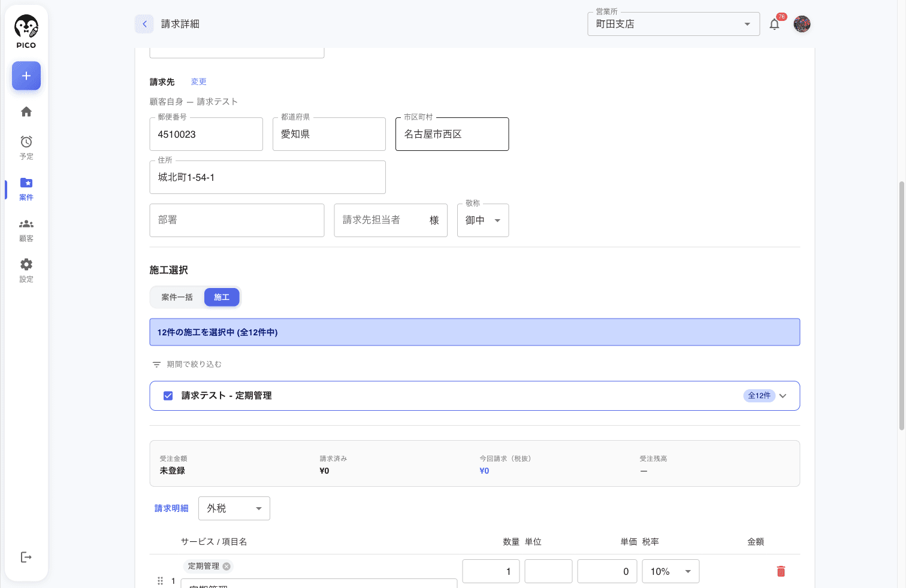Click the 都道府県 field with 愛知県
Image resolution: width=906 pixels, height=588 pixels.
tap(329, 134)
